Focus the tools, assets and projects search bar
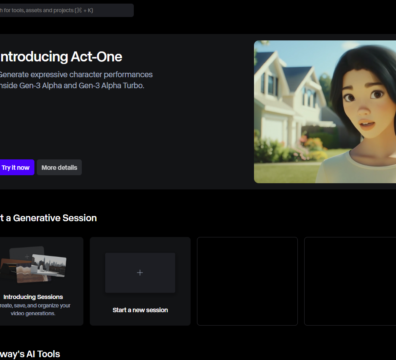The height and width of the screenshot is (360, 396). pyautogui.click(x=66, y=10)
